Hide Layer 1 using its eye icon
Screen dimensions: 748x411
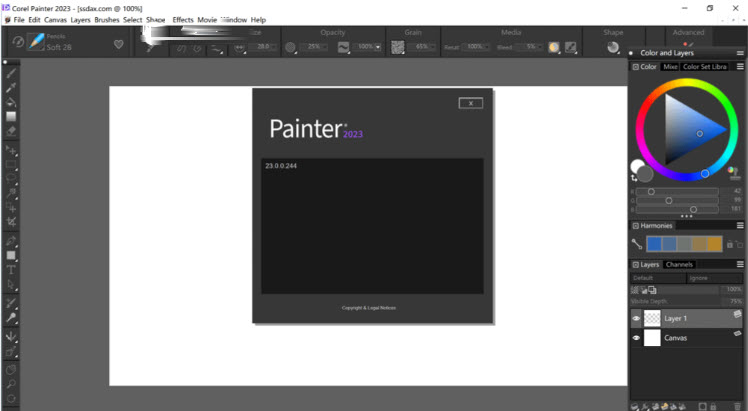(x=636, y=319)
